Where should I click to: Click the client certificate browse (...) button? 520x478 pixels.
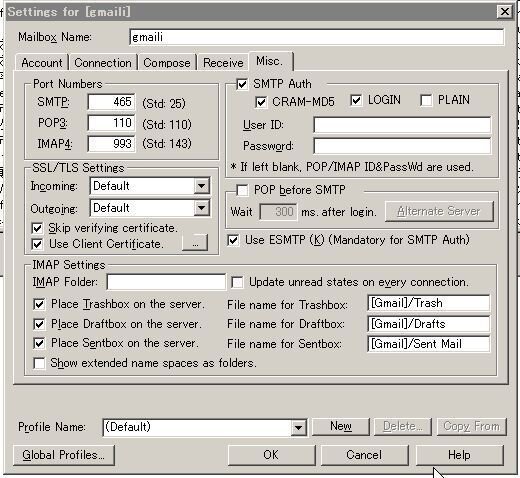coord(195,242)
